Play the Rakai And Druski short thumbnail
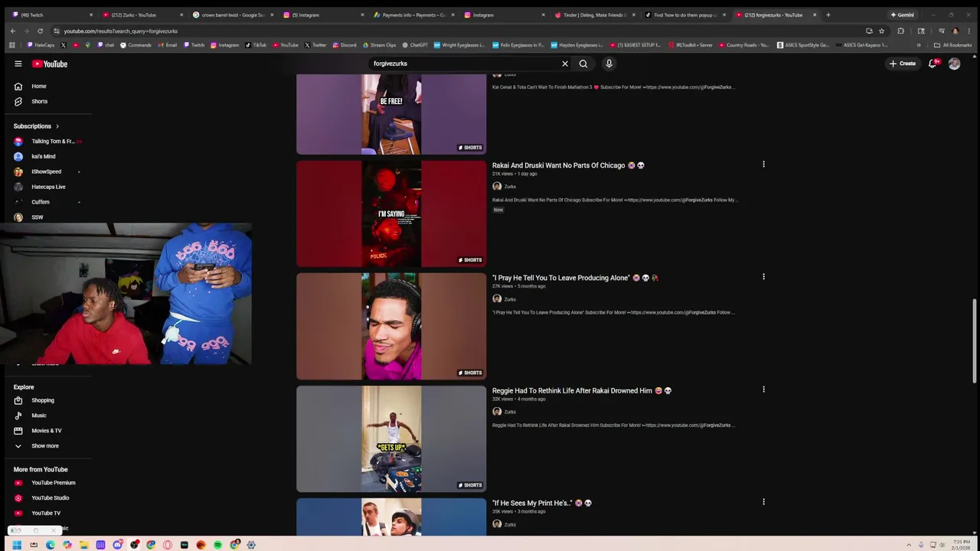Image resolution: width=980 pixels, height=551 pixels. click(x=391, y=214)
